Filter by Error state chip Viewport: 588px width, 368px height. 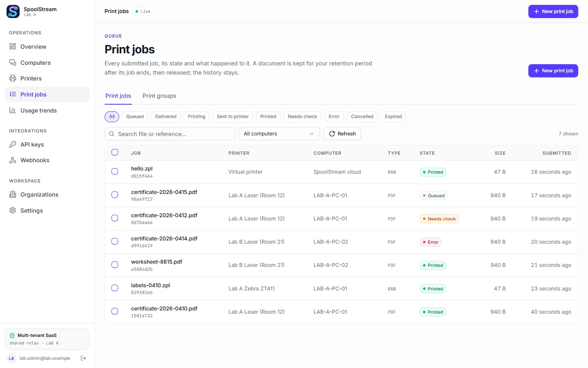tap(334, 116)
